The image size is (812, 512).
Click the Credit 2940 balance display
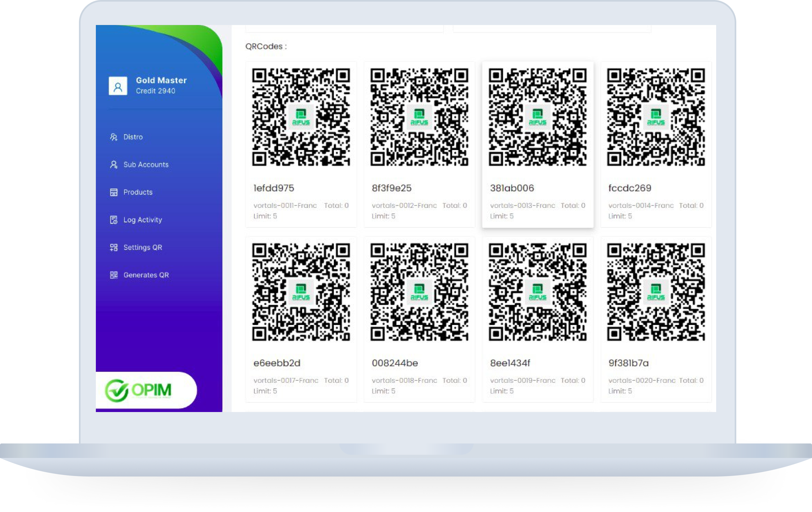(155, 91)
